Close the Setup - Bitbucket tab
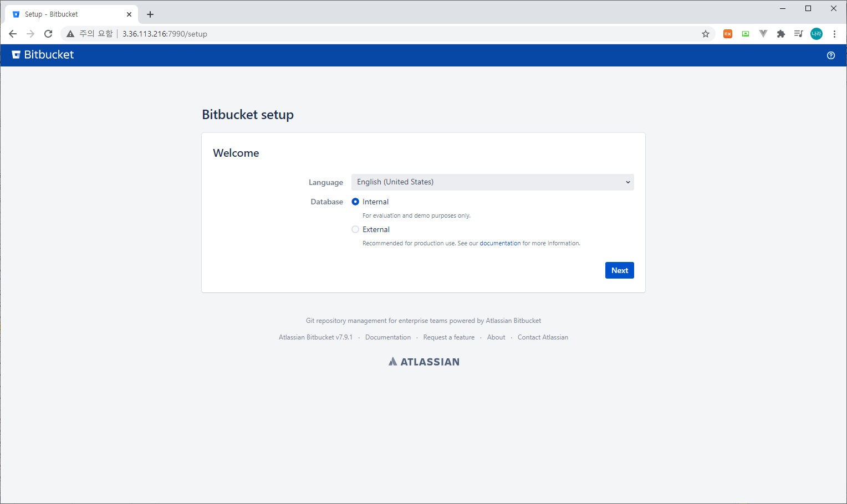 click(x=129, y=14)
